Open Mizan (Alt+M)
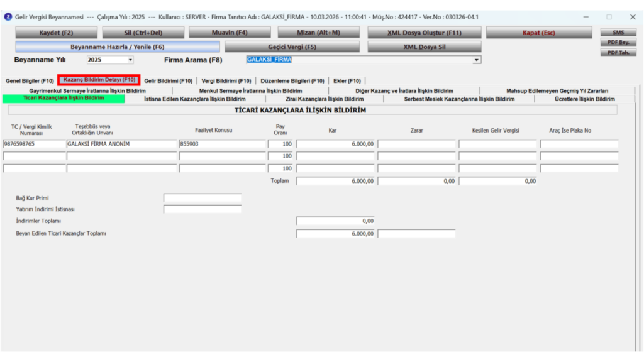The width and height of the screenshot is (644, 362). pos(319,33)
